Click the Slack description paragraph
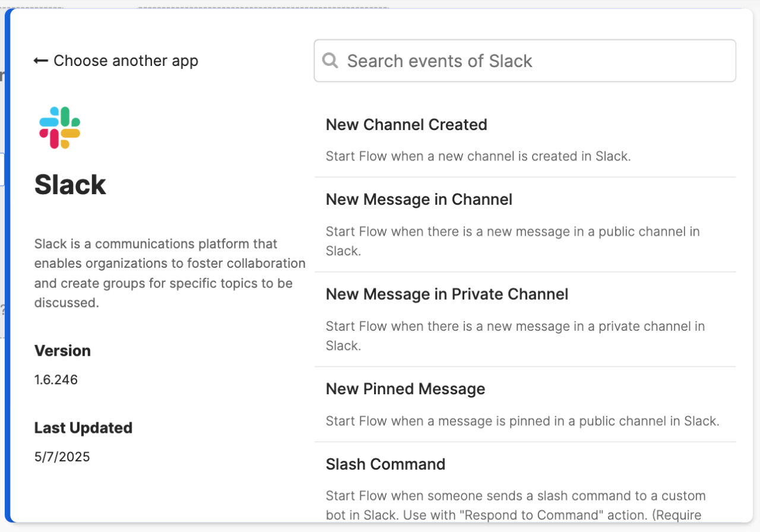Viewport: 760px width, 532px height. tap(170, 273)
